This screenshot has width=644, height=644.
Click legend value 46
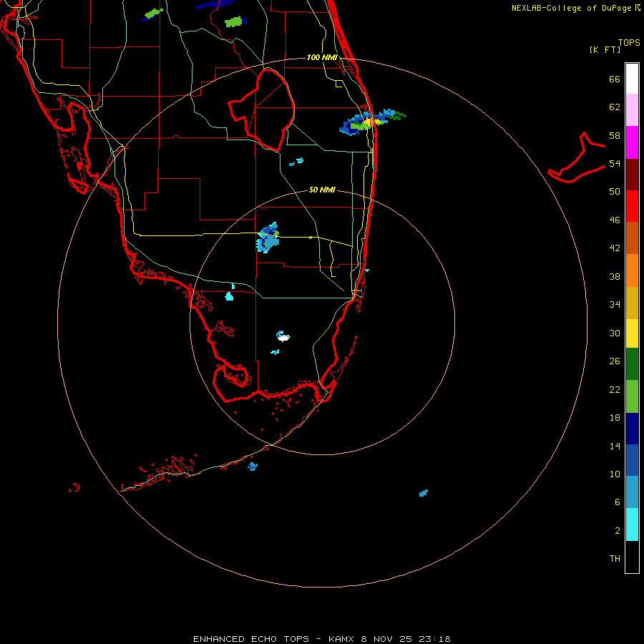(615, 220)
